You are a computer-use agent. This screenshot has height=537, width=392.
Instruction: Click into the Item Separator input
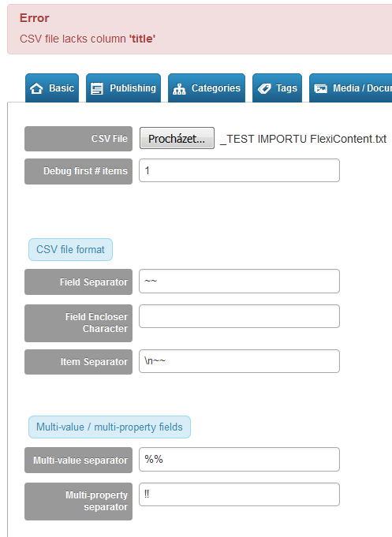click(x=239, y=361)
